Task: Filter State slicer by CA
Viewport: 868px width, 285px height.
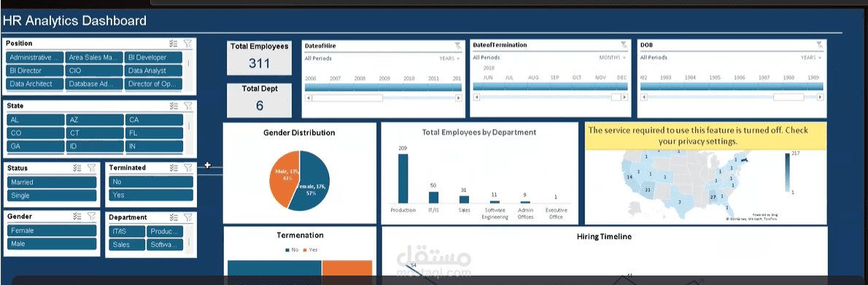Action: (x=154, y=120)
